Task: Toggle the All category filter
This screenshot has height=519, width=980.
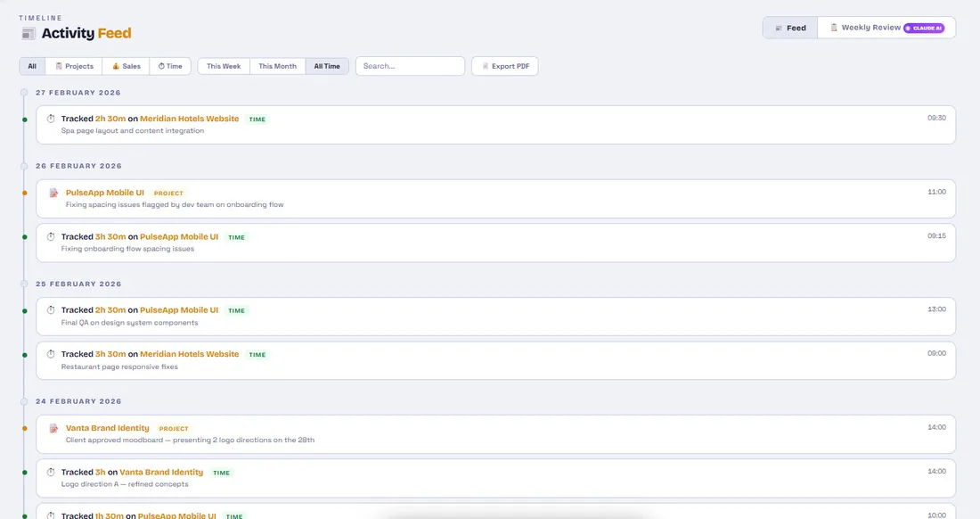Action: pos(31,65)
